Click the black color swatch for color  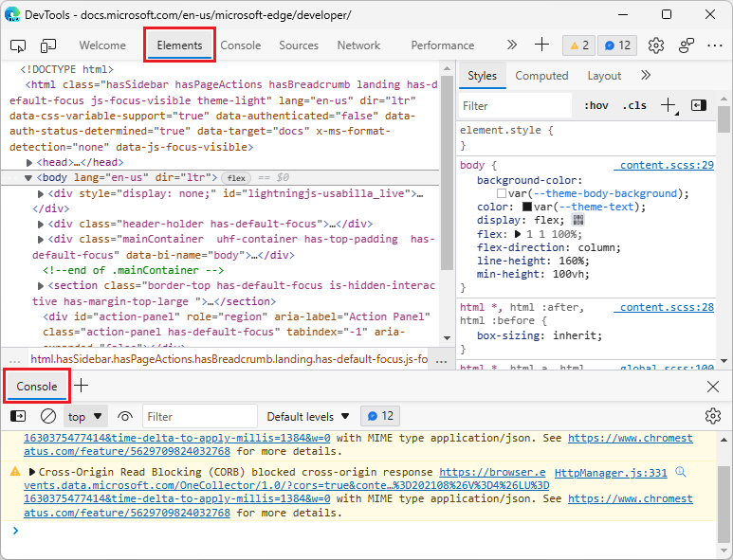tap(527, 207)
